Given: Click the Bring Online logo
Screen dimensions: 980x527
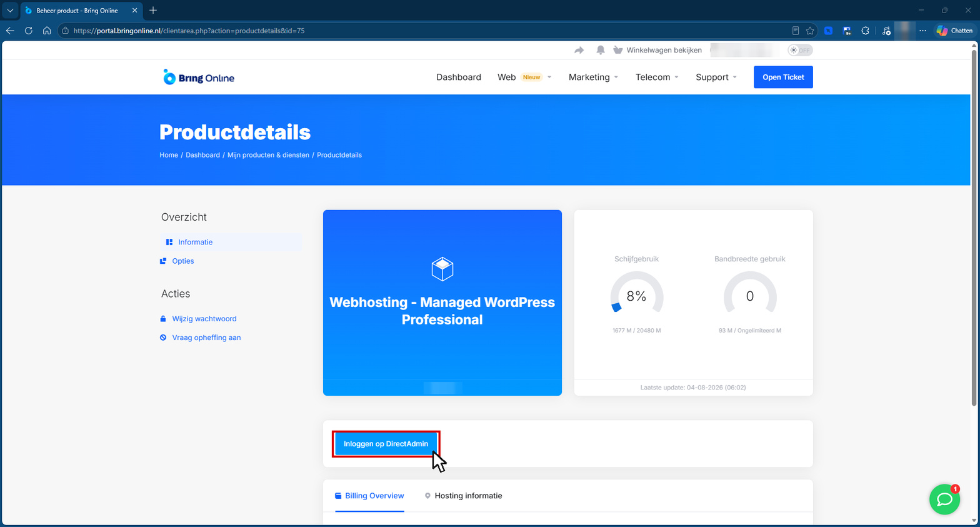Looking at the screenshot, I should tap(198, 77).
